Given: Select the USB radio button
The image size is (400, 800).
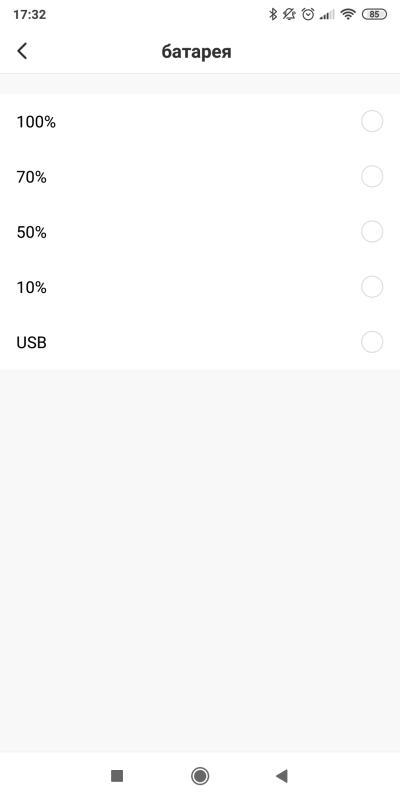Looking at the screenshot, I should [372, 342].
